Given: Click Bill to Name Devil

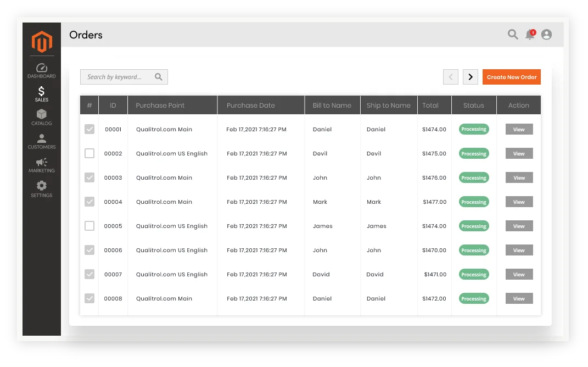Looking at the screenshot, I should click(x=320, y=153).
